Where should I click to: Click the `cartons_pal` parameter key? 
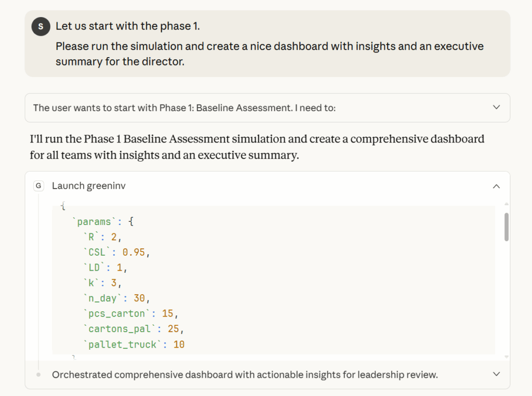121,329
